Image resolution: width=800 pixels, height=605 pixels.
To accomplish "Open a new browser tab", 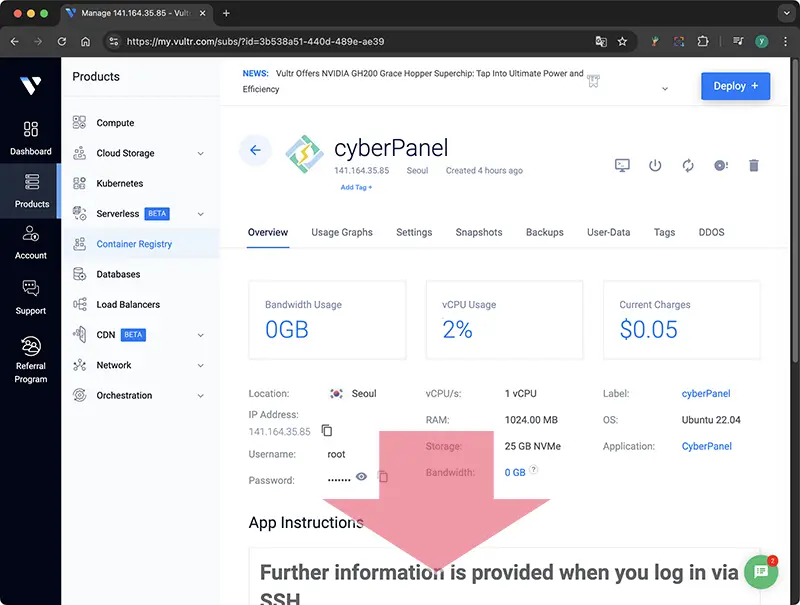I will [226, 13].
